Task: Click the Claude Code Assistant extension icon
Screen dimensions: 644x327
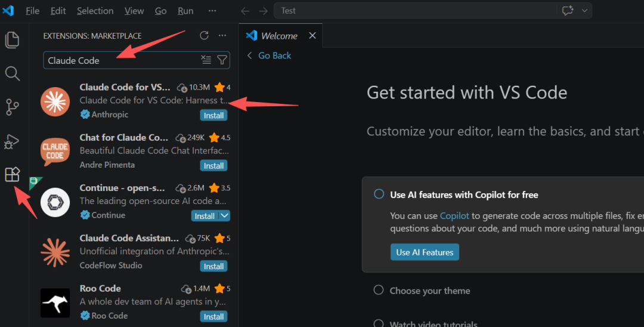Action: tap(55, 252)
